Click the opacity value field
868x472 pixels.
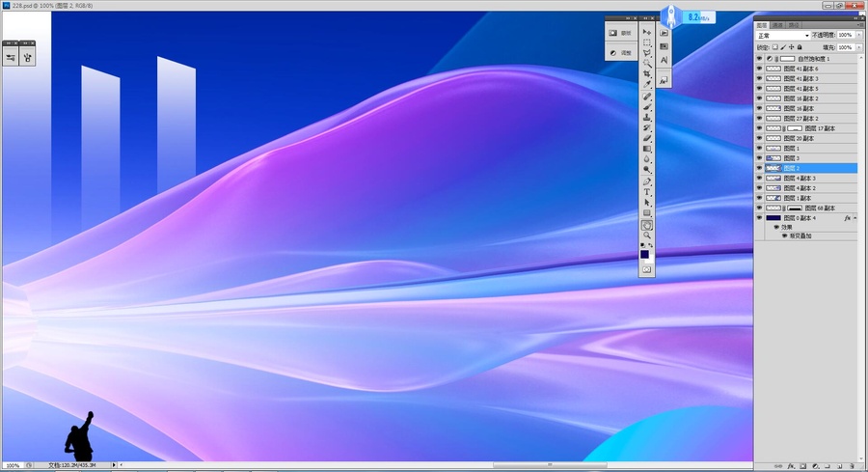pyautogui.click(x=845, y=35)
